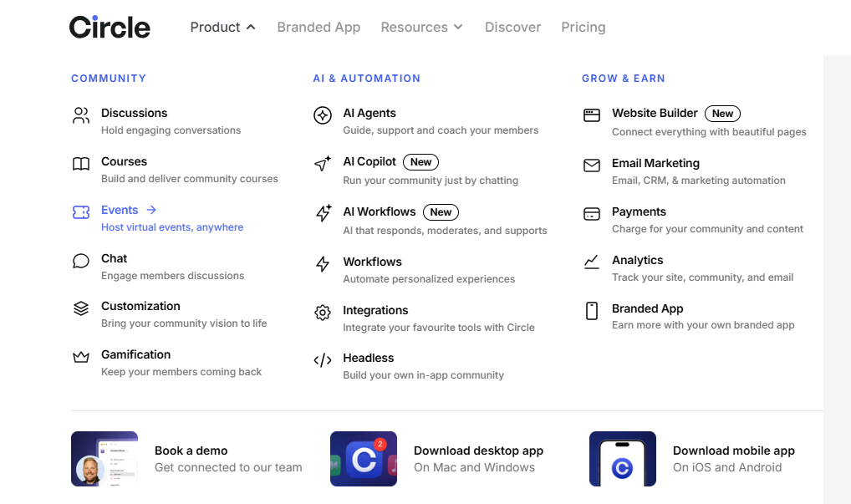
Task: Click the arrow next to Events
Action: click(151, 210)
